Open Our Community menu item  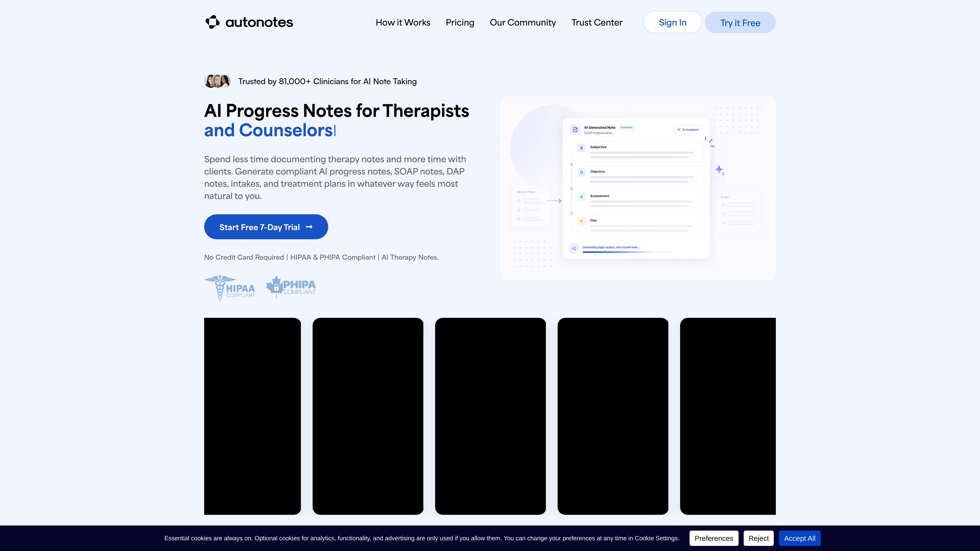pos(523,22)
